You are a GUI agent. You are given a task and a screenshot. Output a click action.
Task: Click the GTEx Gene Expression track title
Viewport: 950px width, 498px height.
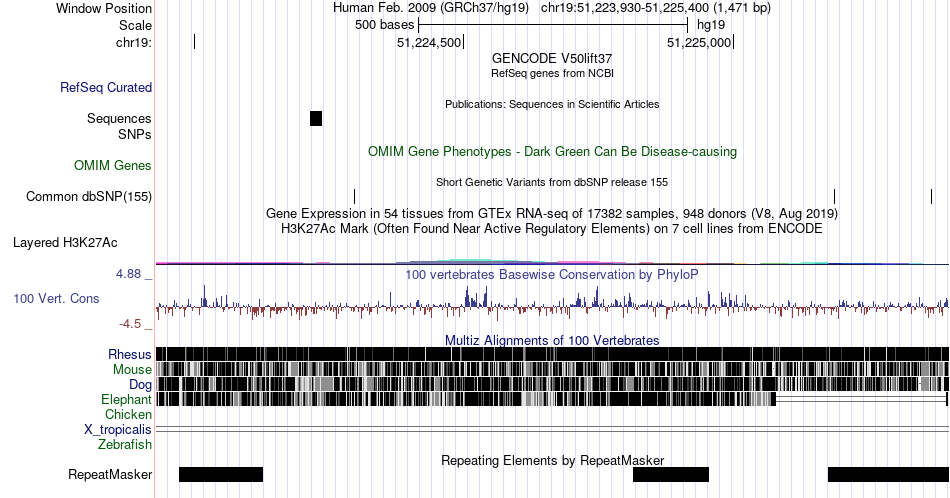click(552, 213)
